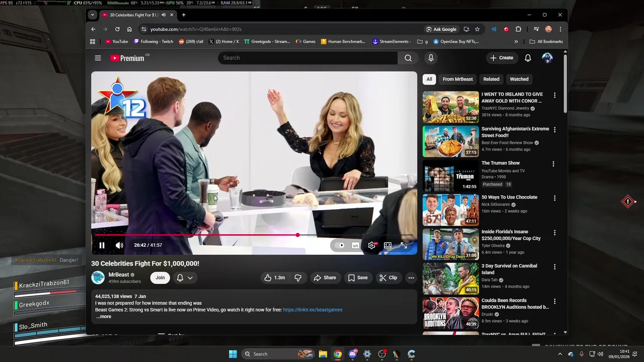
Task: Open Chrome home page button
Action: click(x=129, y=29)
